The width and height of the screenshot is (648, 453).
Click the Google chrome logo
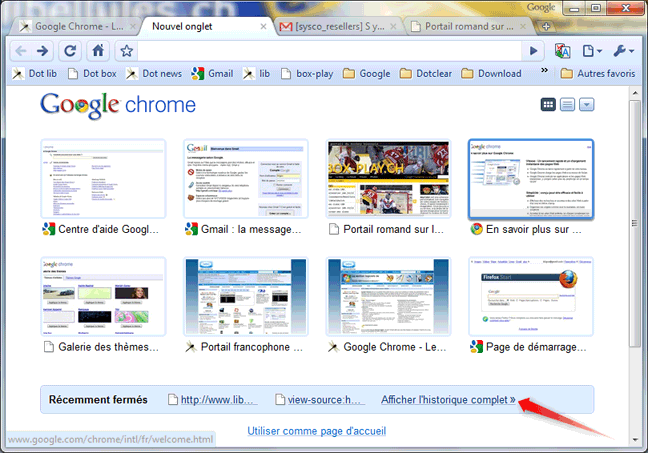(x=118, y=105)
